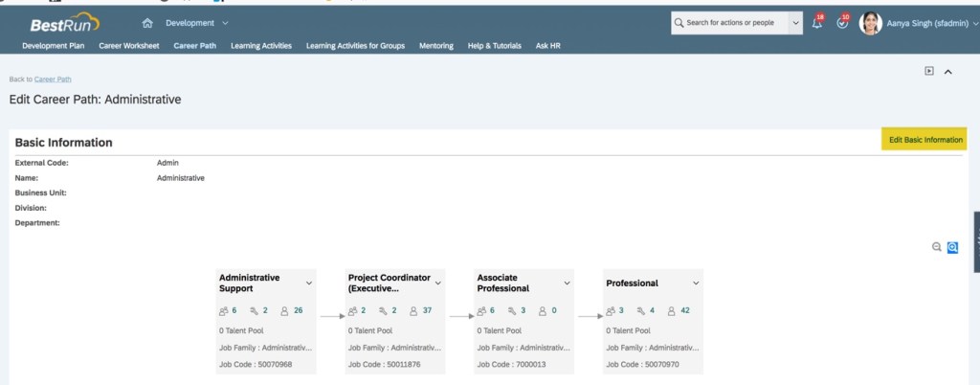The height and width of the screenshot is (385, 980).
Task: Open the Development module dropdown
Action: pyautogui.click(x=196, y=22)
